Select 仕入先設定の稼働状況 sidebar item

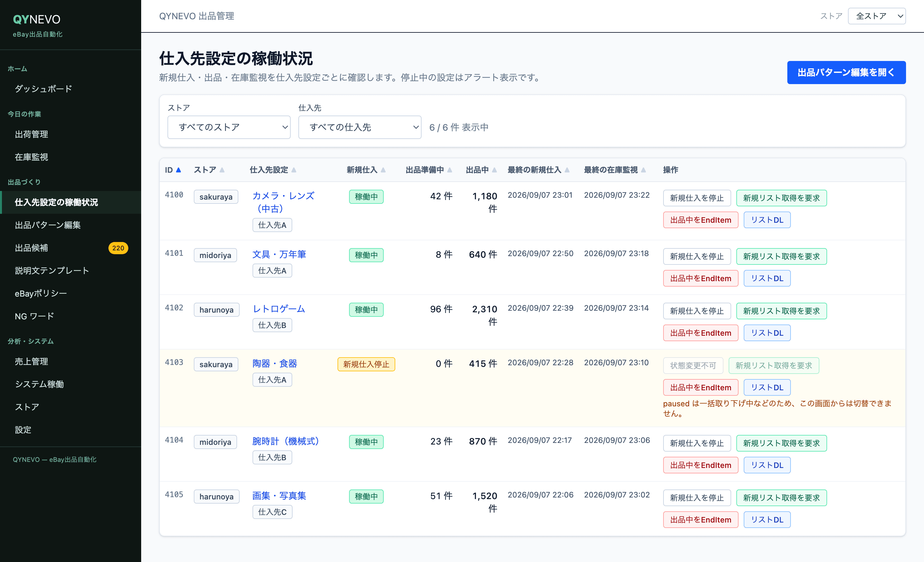[x=71, y=202]
